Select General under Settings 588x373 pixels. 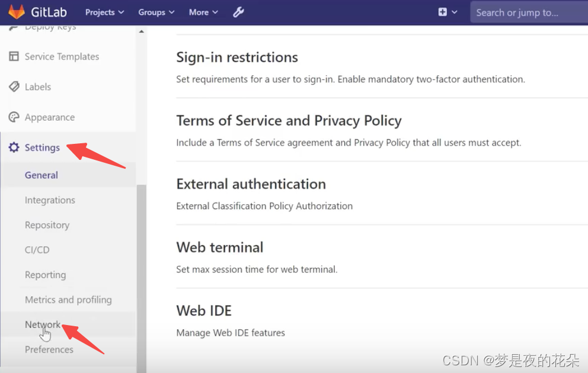(41, 175)
